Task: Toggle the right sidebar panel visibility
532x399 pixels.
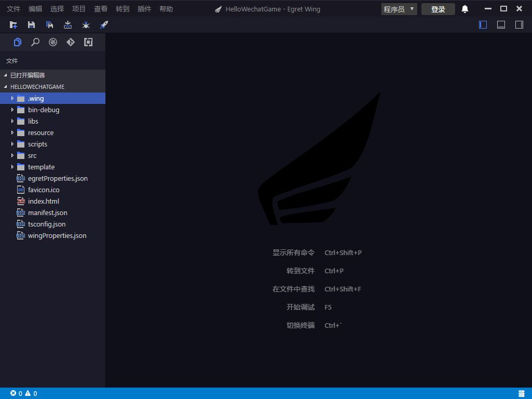Action: click(519, 25)
